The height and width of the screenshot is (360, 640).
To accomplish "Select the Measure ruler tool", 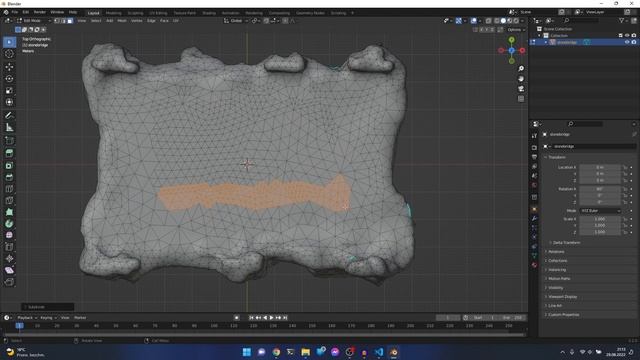I will coord(9,128).
